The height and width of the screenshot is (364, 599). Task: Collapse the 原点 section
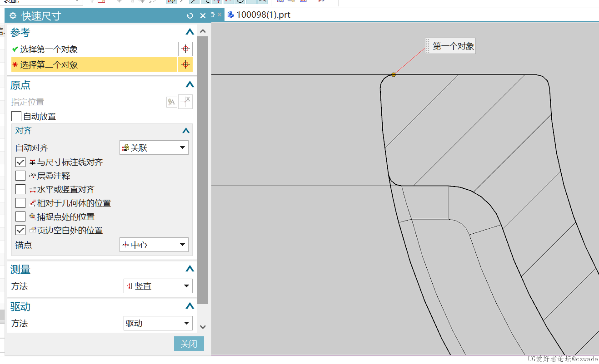click(190, 85)
